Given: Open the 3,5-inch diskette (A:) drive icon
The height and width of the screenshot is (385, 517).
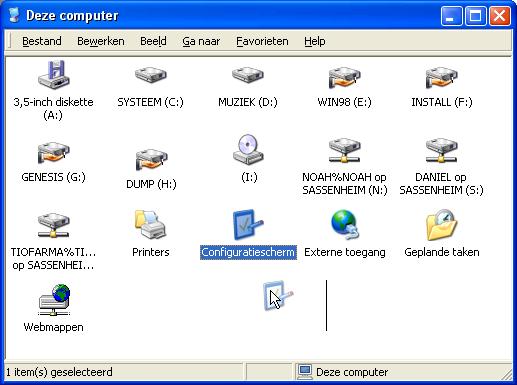Looking at the screenshot, I should point(54,75).
